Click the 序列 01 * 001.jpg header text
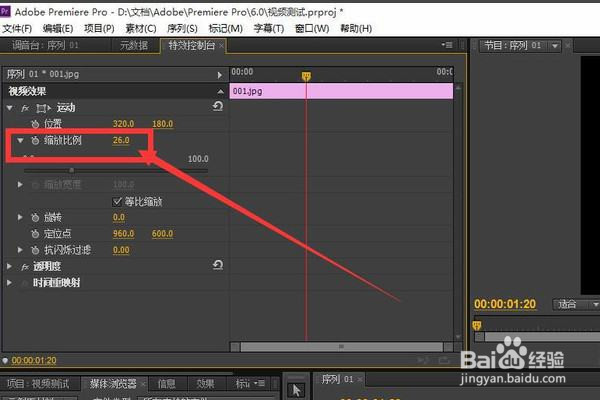The image size is (600, 400). (43, 74)
